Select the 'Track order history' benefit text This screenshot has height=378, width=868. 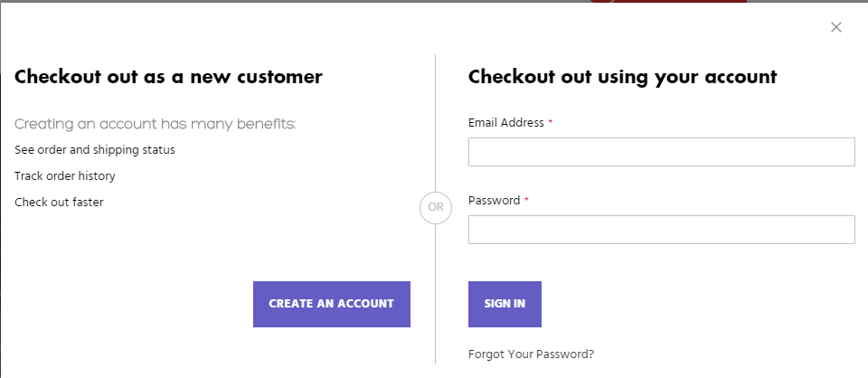[65, 175]
